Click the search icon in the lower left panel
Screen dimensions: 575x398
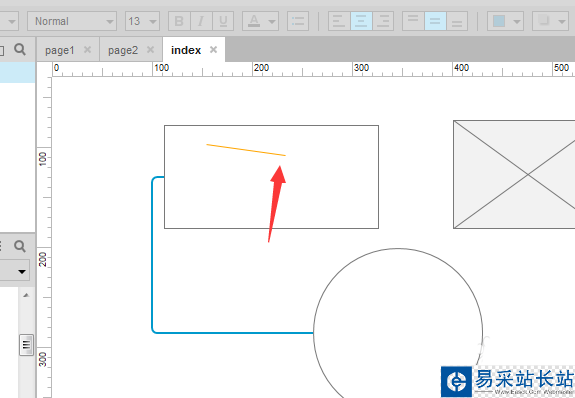[20, 246]
